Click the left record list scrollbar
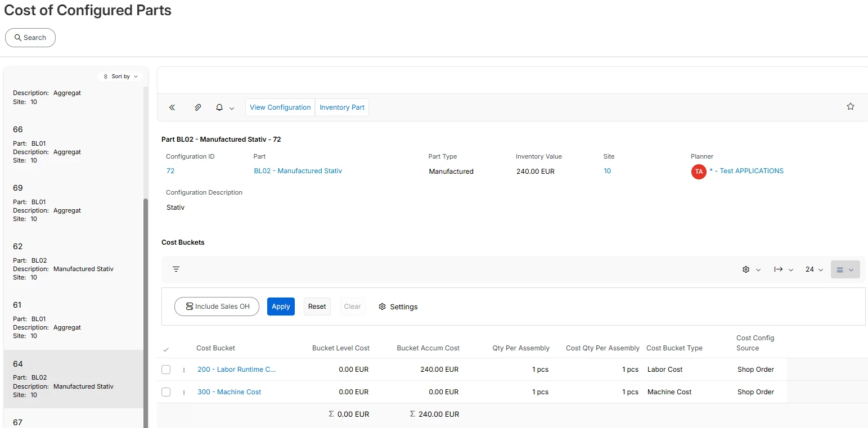868x428 pixels. point(146,313)
